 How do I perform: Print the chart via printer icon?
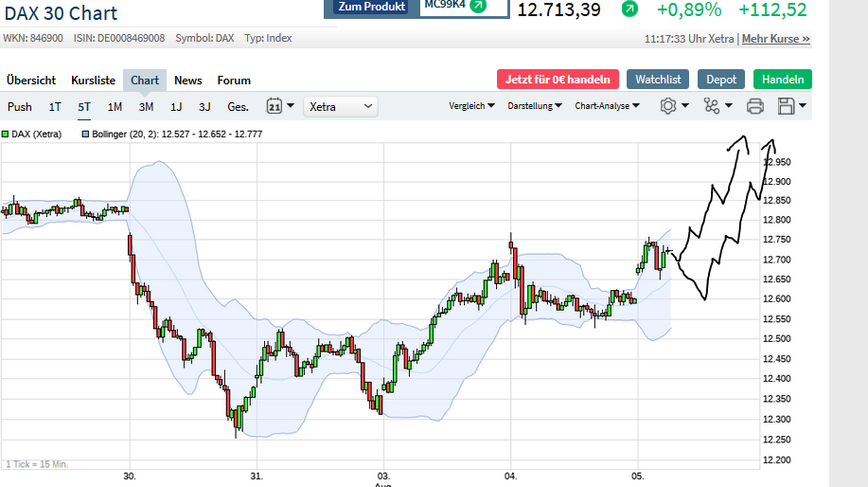(755, 106)
